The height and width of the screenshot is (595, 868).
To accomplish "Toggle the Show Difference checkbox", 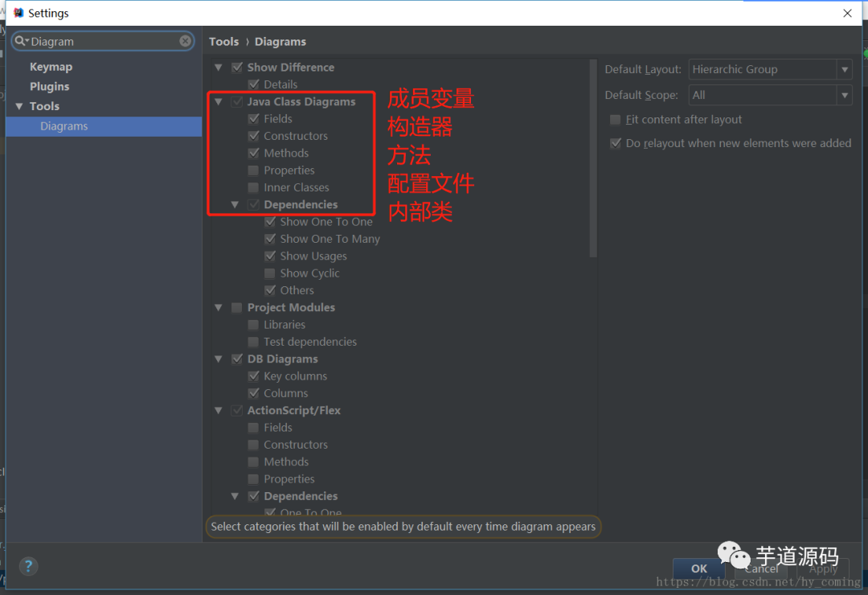I will tap(237, 68).
